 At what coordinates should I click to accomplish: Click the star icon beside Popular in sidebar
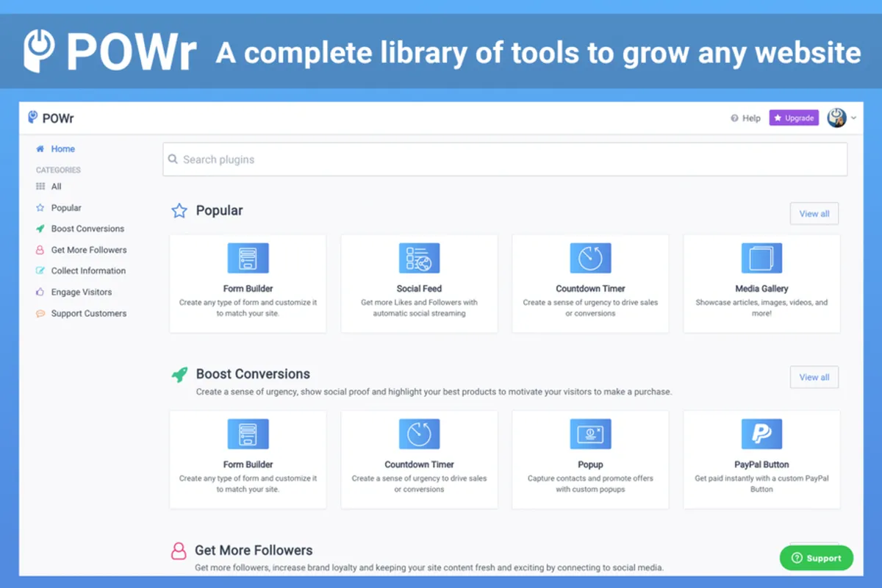pos(40,208)
